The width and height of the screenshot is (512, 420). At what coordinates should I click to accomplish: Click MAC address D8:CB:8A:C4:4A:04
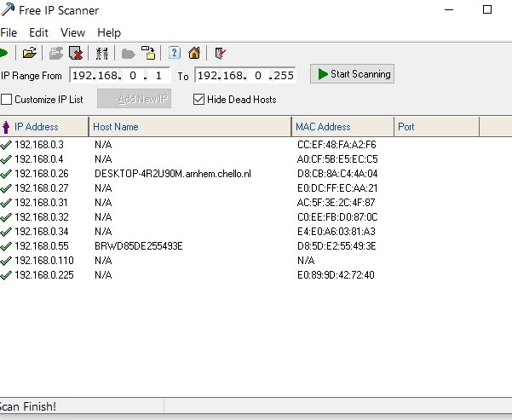337,174
